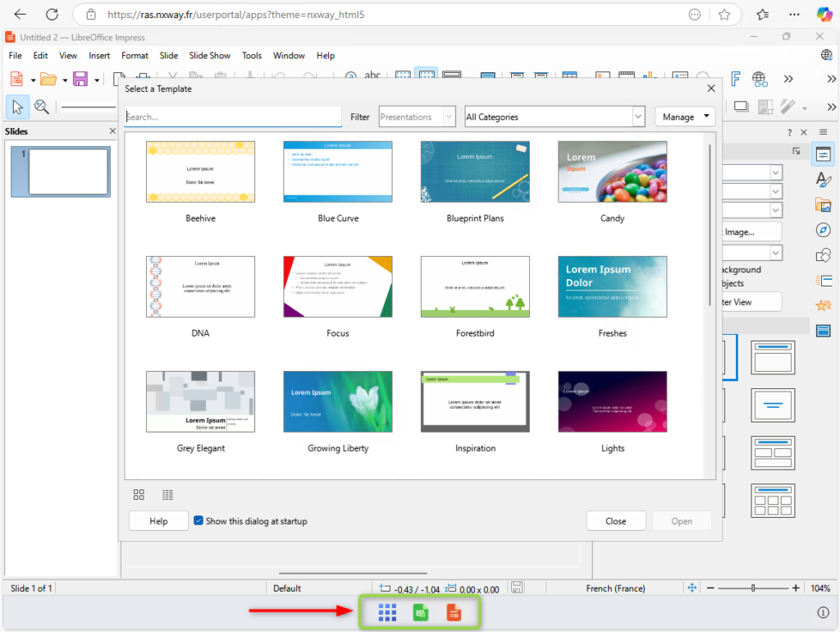The height and width of the screenshot is (632, 840).
Task: Activate the Zoom & Pan magnifier tool
Action: 41,108
